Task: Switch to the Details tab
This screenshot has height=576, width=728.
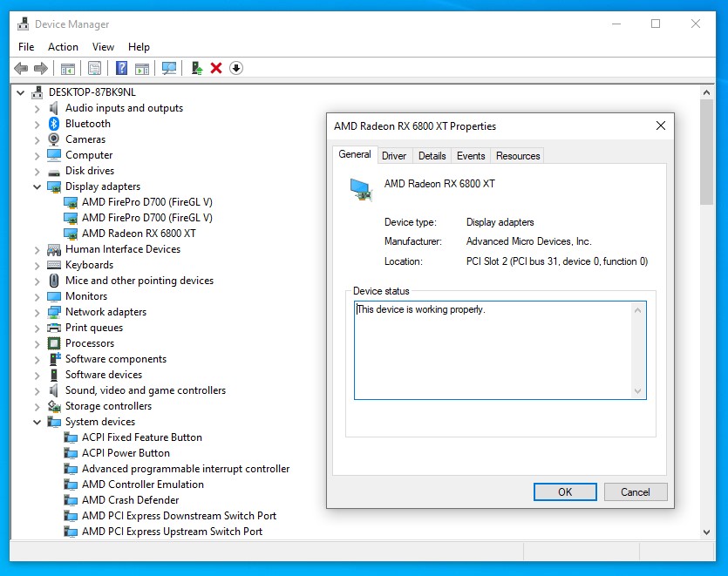Action: click(x=432, y=156)
